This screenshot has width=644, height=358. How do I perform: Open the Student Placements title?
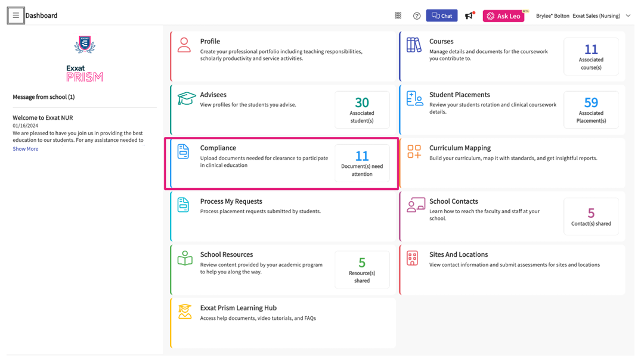tap(460, 95)
